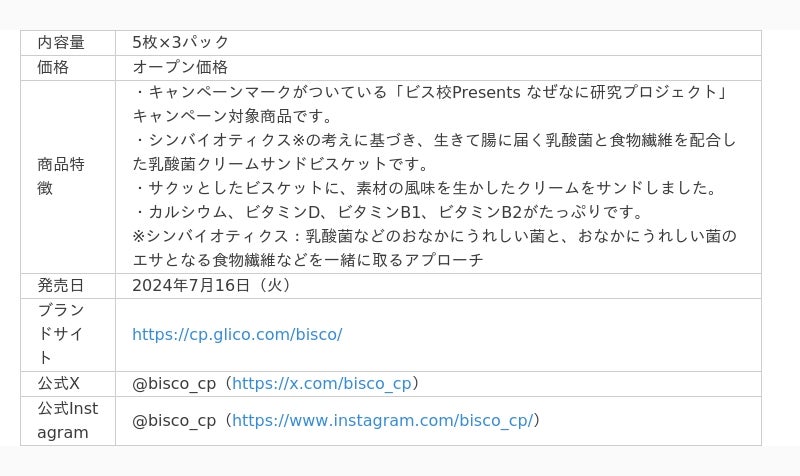
Task: Click the @bisco_cp handle in the Instagram row
Action: [x=174, y=420]
